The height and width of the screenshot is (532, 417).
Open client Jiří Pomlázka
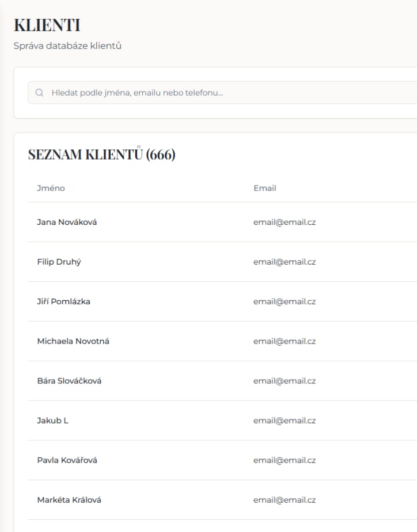pos(63,301)
